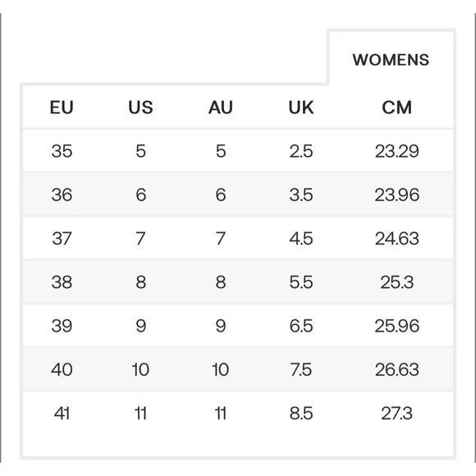Screen dimensions: 476x476
Task: Click UK size 2.5 cell
Action: tap(301, 151)
